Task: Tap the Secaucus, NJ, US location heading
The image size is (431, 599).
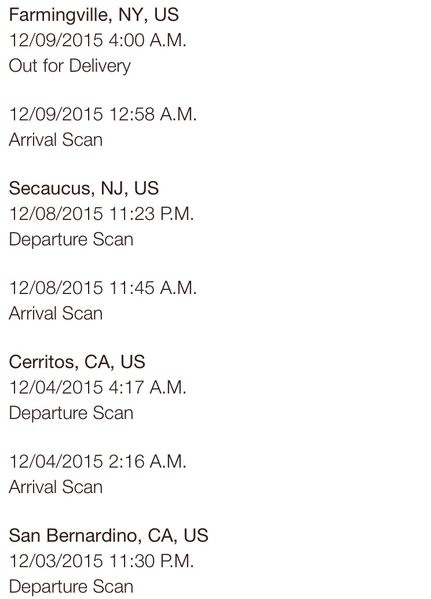Action: pos(84,189)
